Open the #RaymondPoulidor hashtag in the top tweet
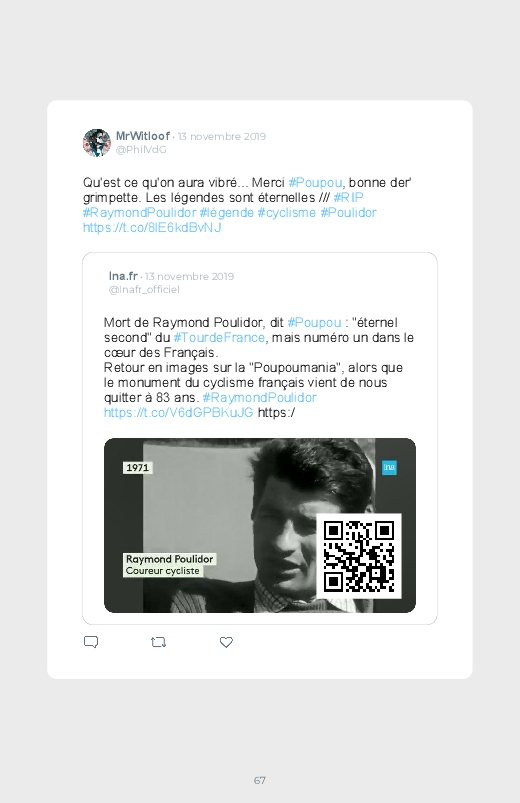 click(139, 213)
